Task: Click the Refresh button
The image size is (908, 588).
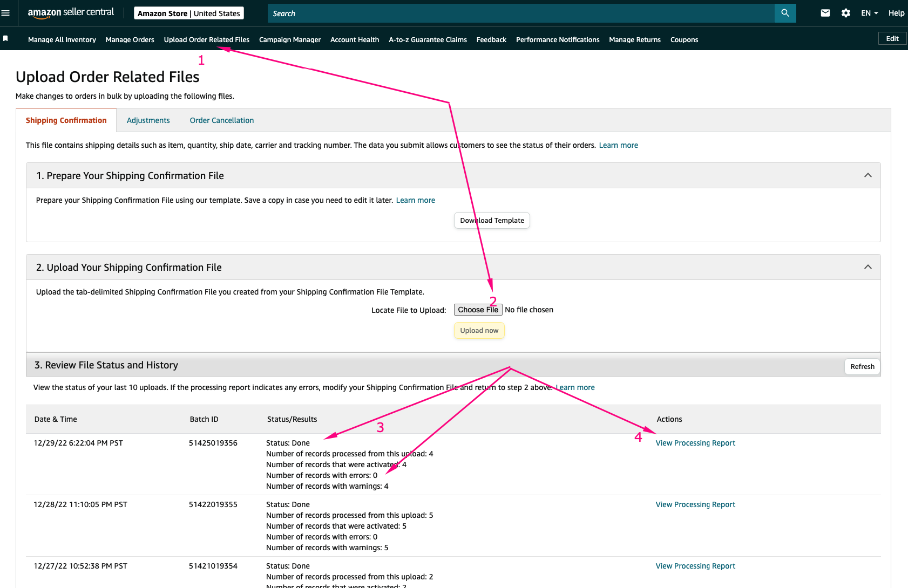Action: click(862, 366)
